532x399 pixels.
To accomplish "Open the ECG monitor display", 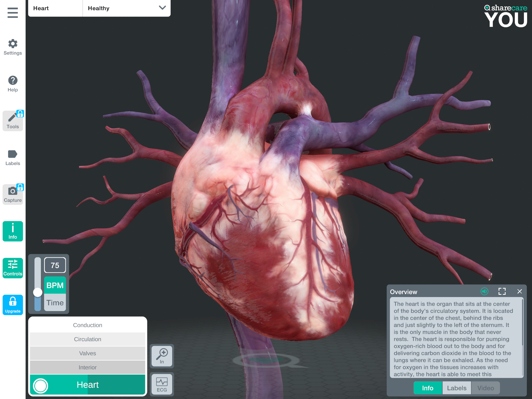I will pyautogui.click(x=162, y=384).
